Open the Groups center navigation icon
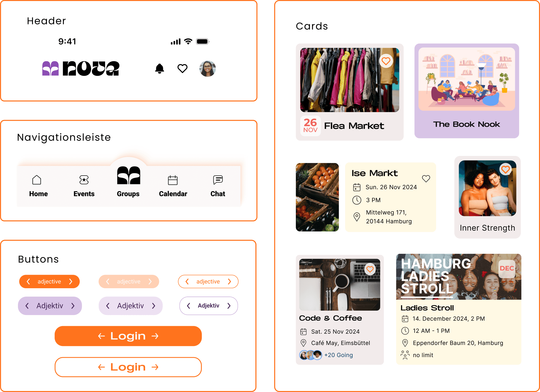The width and height of the screenshot is (540, 392). click(128, 175)
